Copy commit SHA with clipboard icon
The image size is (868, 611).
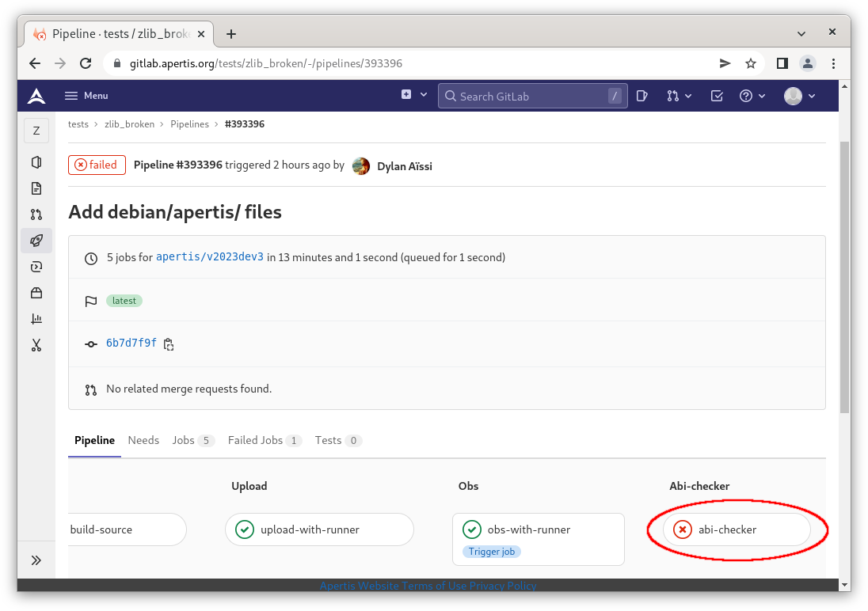tap(169, 344)
